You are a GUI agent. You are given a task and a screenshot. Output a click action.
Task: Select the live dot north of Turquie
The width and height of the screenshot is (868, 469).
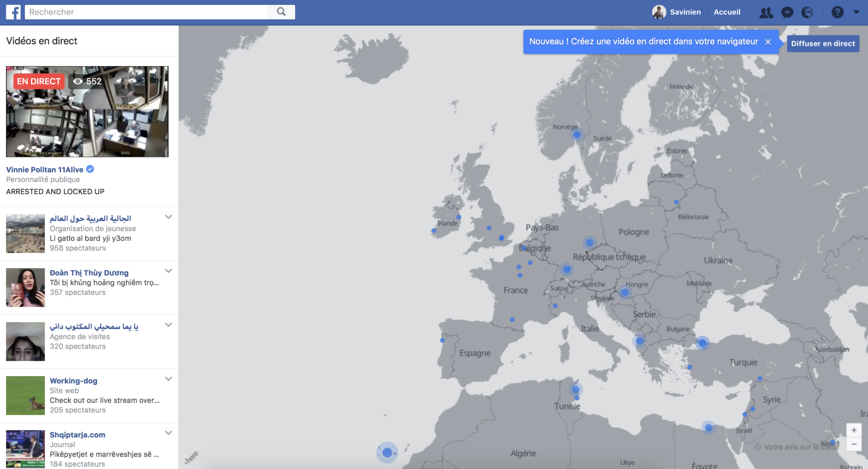click(702, 343)
